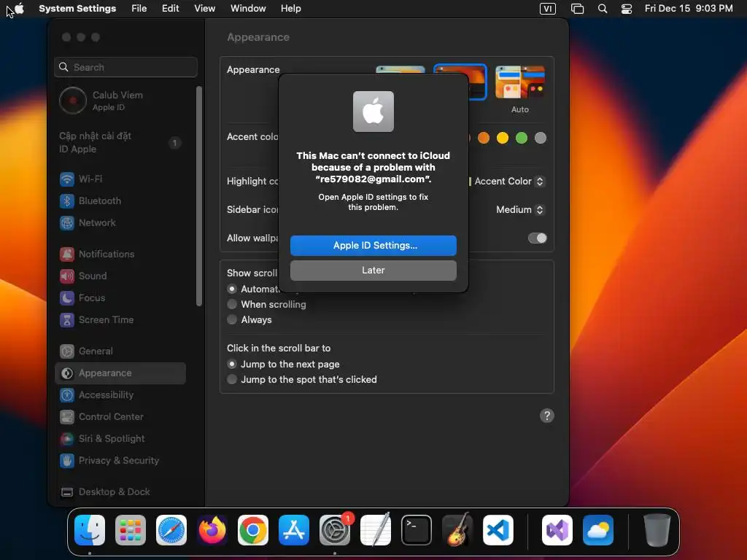Pick the green accent color

522,138
